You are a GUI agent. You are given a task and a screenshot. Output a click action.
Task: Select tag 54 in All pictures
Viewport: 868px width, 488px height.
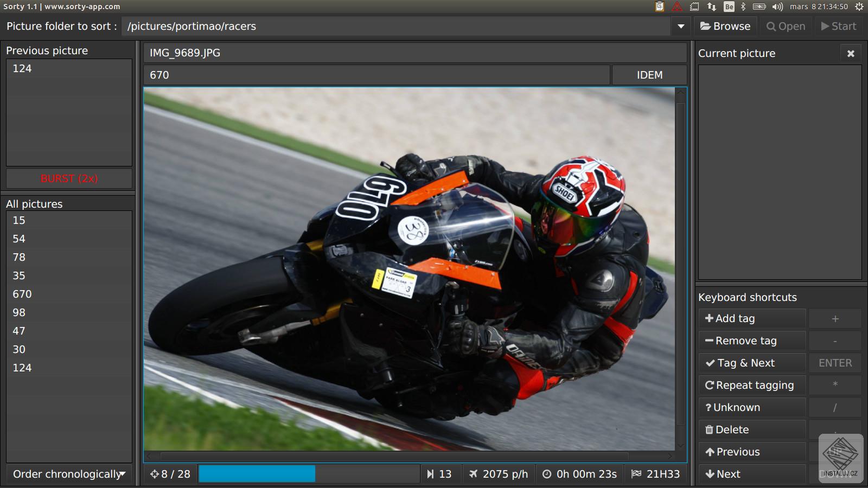(x=69, y=239)
